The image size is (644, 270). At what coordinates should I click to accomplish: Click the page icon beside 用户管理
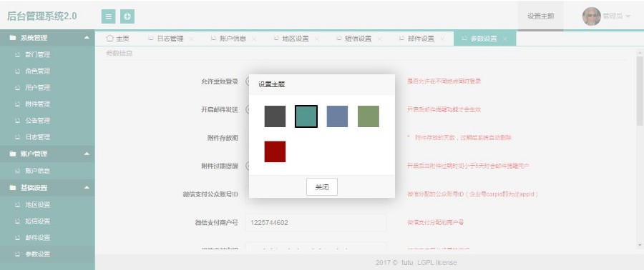pyautogui.click(x=17, y=87)
